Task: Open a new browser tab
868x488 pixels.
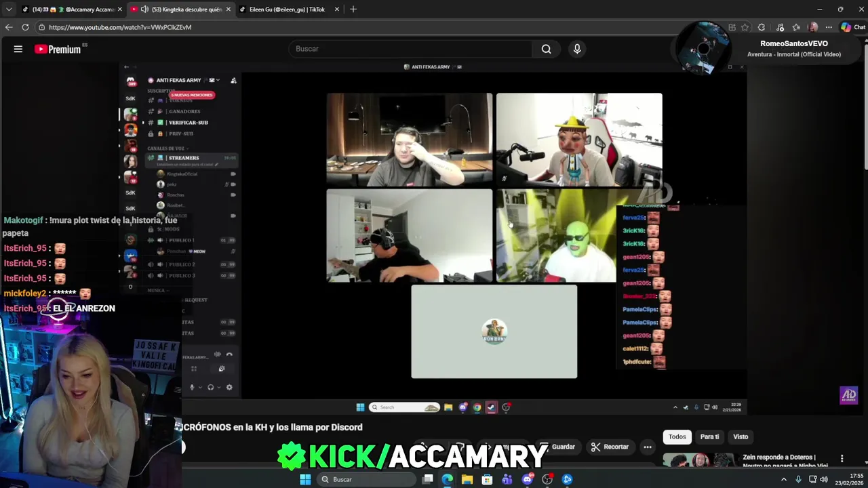Action: (x=353, y=9)
